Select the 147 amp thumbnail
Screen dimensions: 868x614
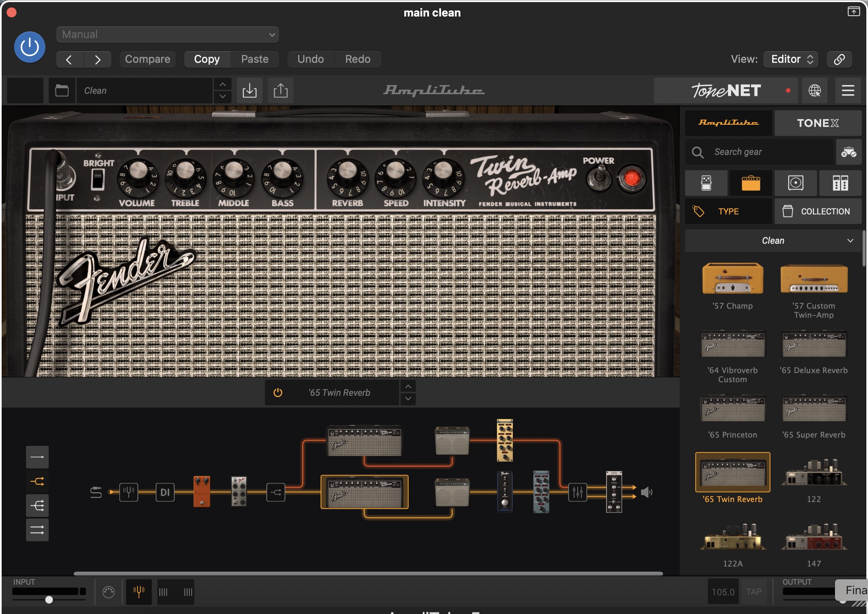pyautogui.click(x=813, y=536)
